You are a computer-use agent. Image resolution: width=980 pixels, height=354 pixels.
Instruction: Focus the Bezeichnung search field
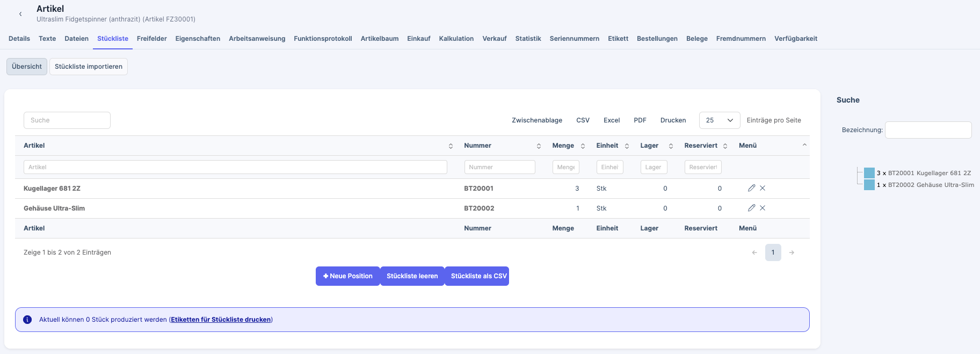[928, 130]
